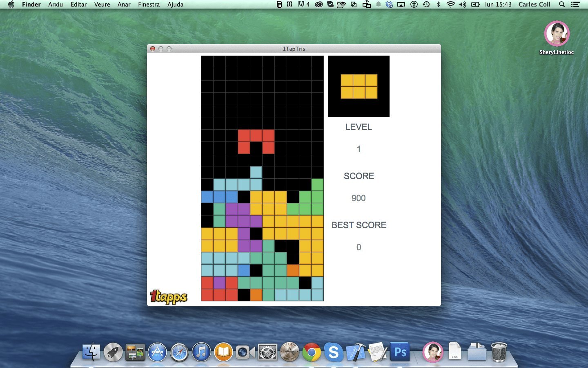Screen dimensions: 588x368
Task: Click the Creative Cloud icon in the menu bar
Action: click(x=318, y=4)
